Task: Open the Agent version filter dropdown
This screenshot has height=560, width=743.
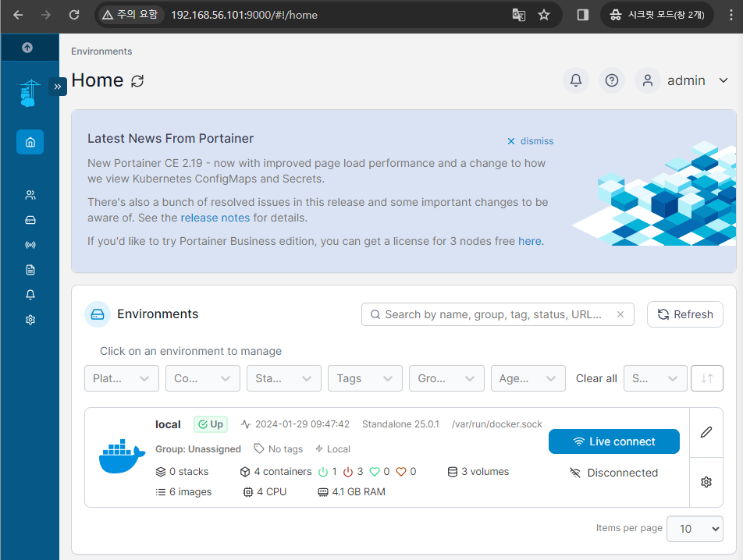Action: pyautogui.click(x=528, y=378)
